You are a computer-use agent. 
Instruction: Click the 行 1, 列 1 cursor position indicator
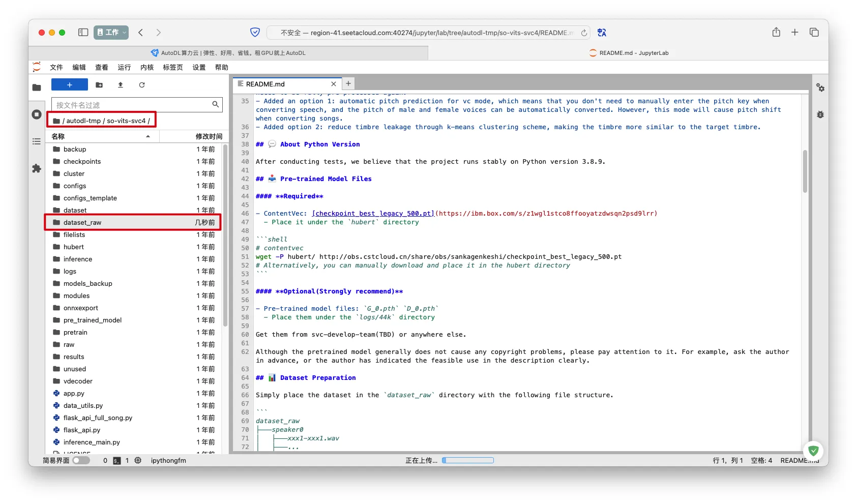click(x=728, y=460)
